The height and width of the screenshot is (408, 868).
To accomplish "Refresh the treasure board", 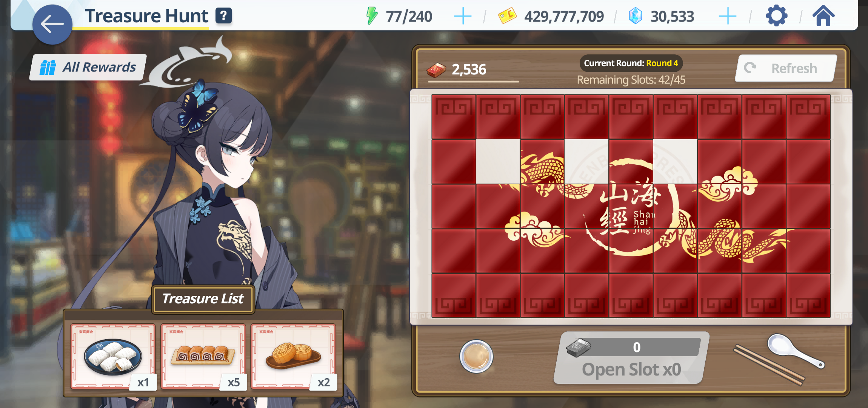I will 786,68.
